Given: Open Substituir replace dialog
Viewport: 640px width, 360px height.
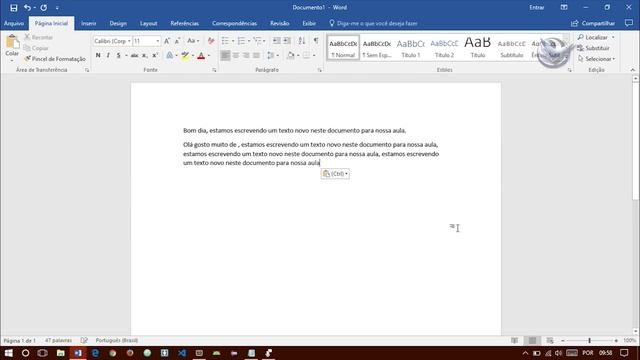Looking at the screenshot, I should (593, 48).
